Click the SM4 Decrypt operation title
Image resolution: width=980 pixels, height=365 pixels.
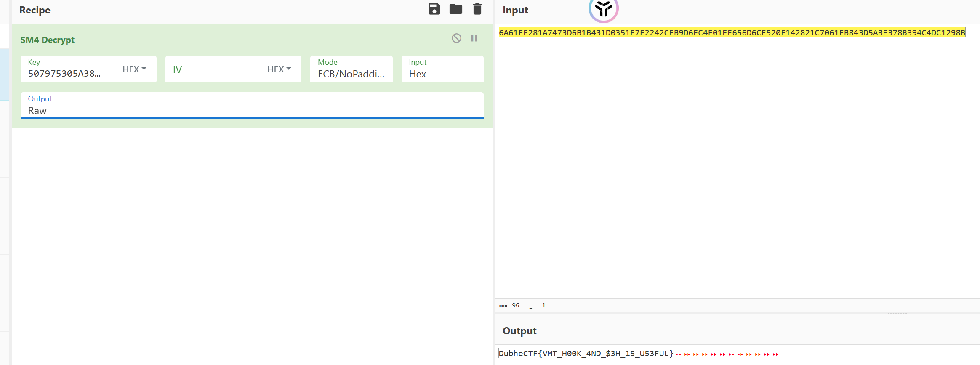(48, 40)
